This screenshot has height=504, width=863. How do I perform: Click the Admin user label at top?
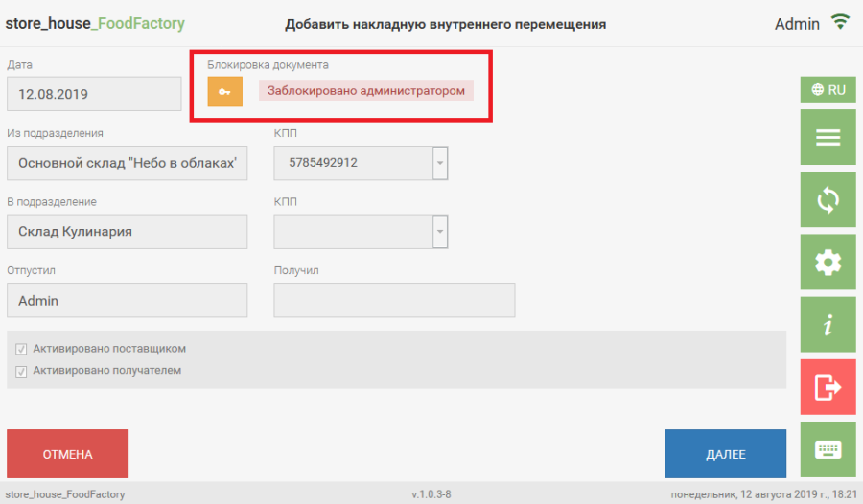797,24
